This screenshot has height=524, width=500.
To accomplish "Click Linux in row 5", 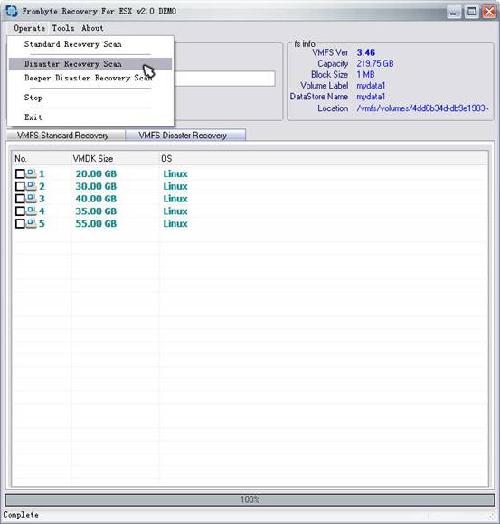I will tap(175, 224).
